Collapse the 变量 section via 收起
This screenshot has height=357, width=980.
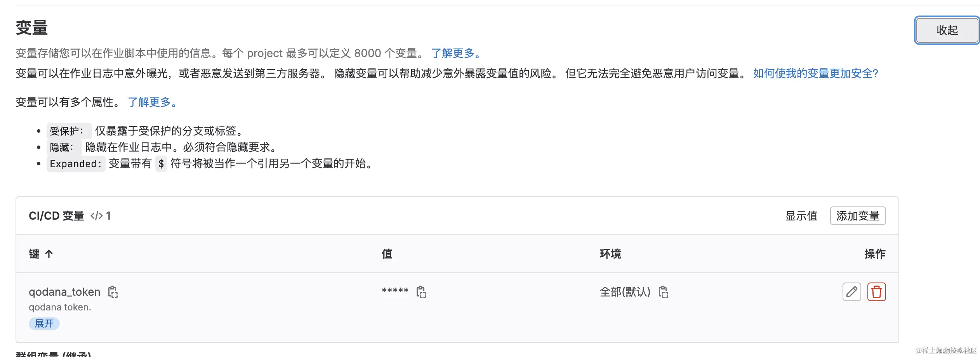(x=947, y=30)
